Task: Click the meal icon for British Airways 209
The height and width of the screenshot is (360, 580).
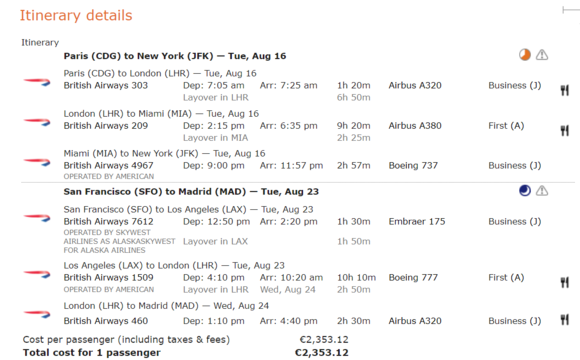Action: (564, 130)
